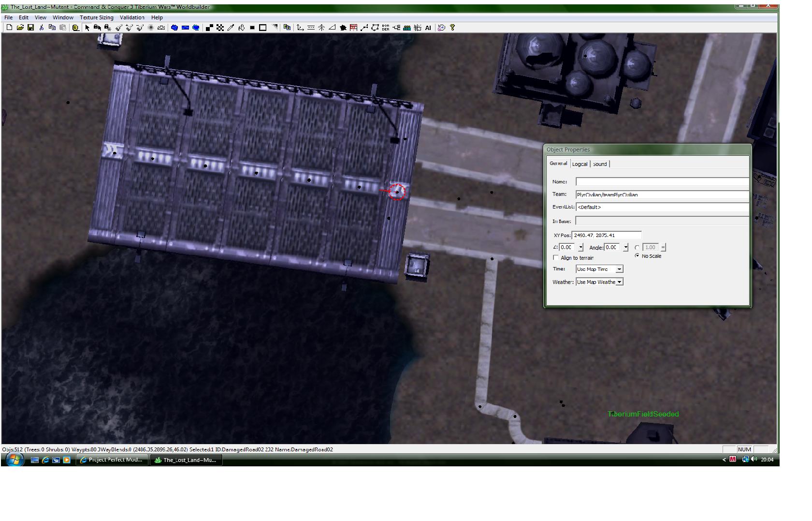Click the teams people icon

(407, 28)
